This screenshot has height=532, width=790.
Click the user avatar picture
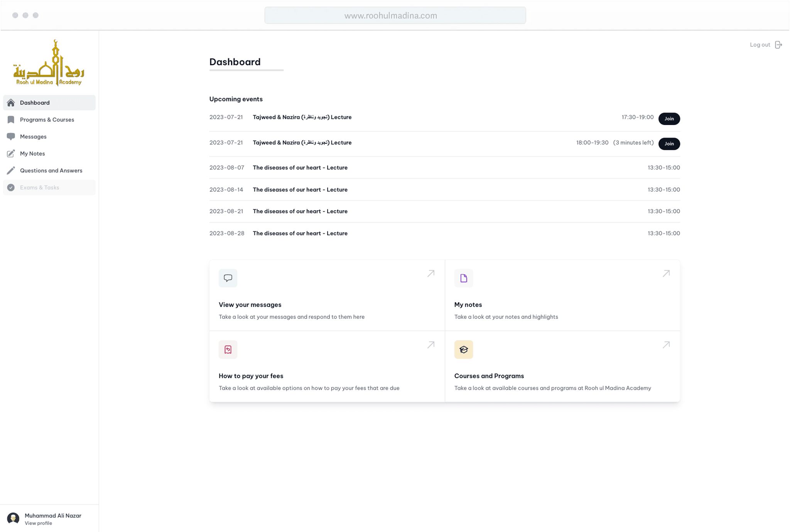pos(13,518)
